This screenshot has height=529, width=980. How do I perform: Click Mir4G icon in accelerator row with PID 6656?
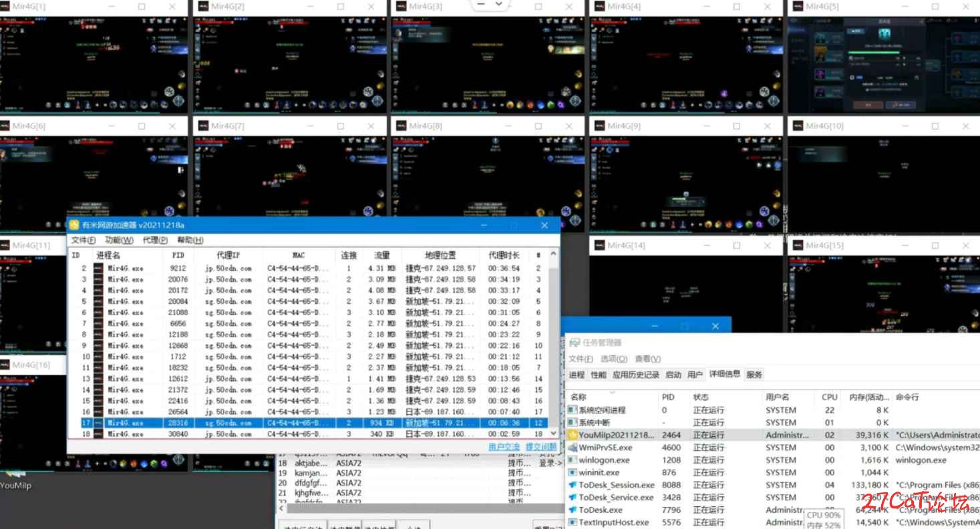pos(98,323)
